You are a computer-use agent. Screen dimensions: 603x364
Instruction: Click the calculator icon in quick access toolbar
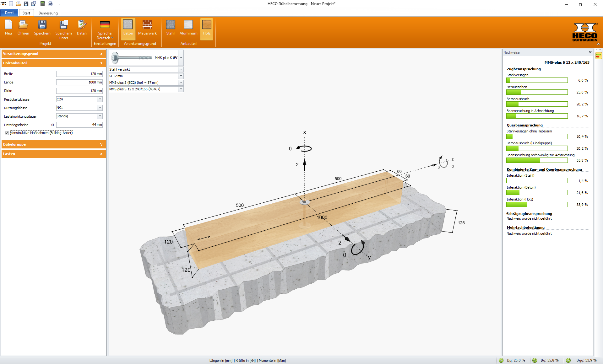coord(42,4)
